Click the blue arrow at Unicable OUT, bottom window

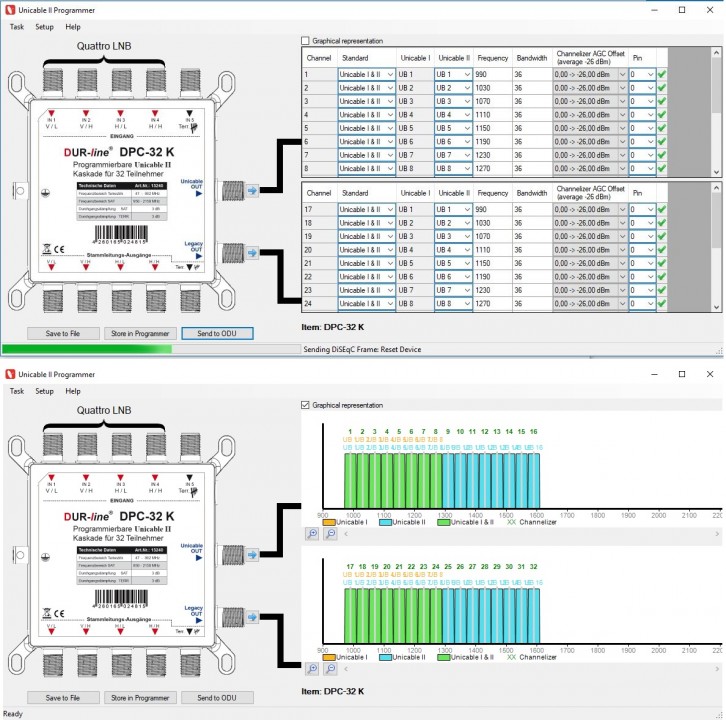(252, 553)
